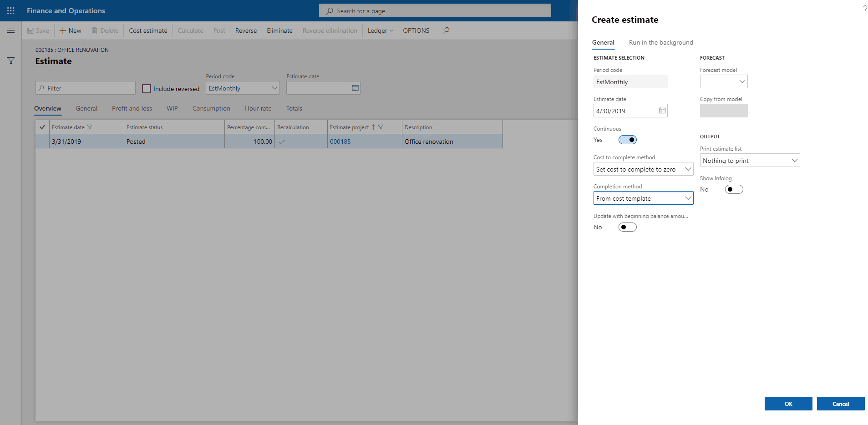
Task: Click Cost estimate in action bar
Action: pos(148,30)
